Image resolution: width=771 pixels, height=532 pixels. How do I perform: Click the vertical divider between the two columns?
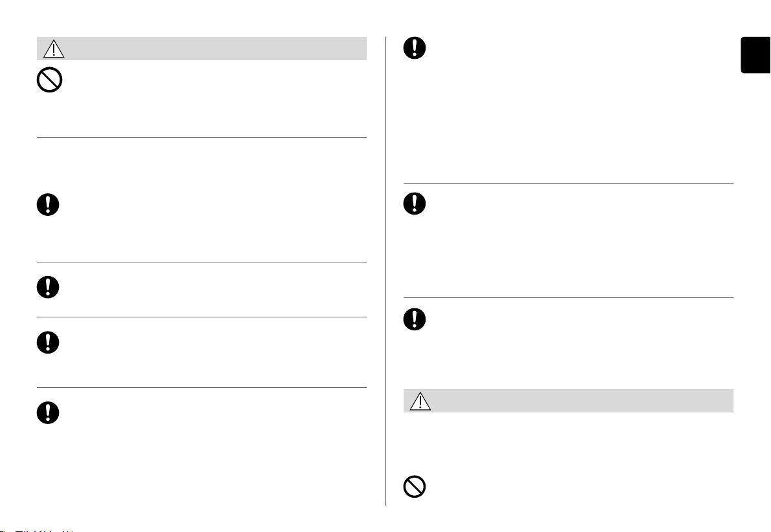(x=385, y=271)
